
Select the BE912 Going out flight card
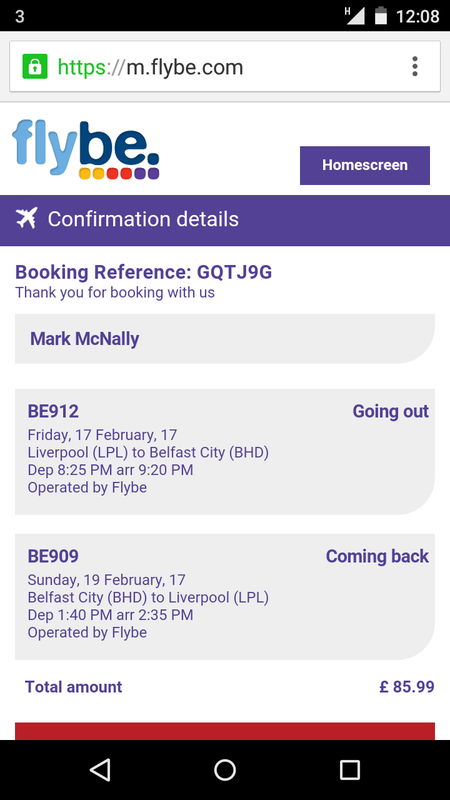(225, 452)
